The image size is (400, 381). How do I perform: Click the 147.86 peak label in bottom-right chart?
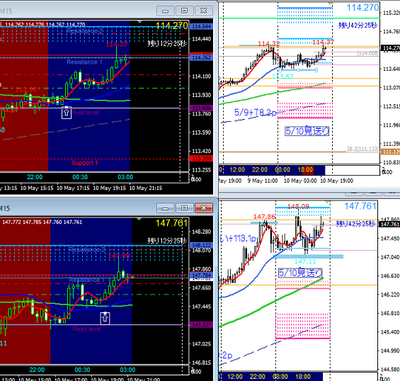click(x=264, y=217)
